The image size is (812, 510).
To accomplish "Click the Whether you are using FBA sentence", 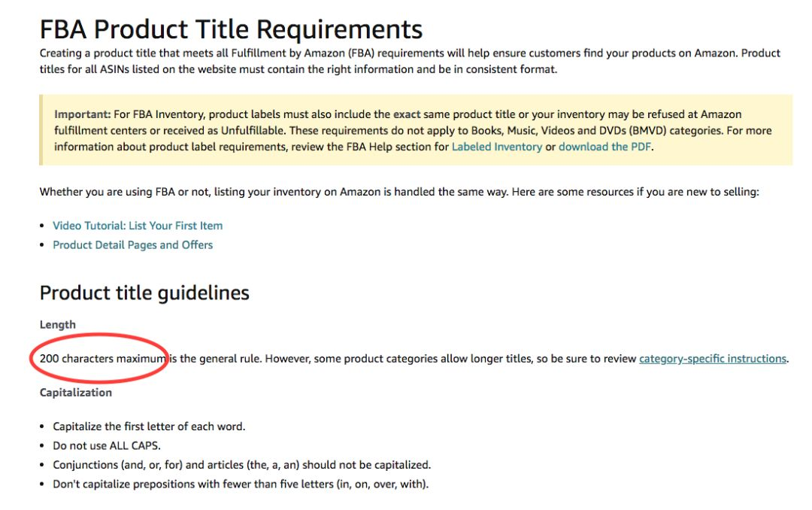I will (399, 192).
